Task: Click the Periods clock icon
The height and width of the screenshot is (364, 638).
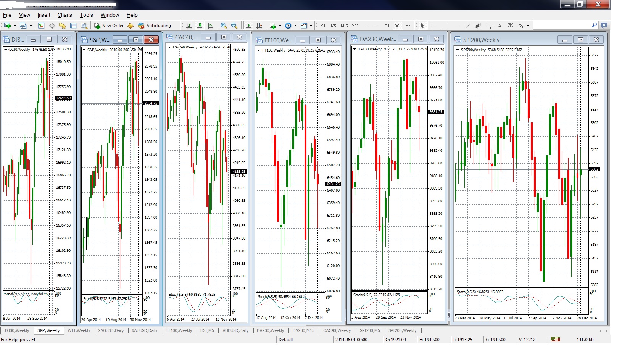Action: pyautogui.click(x=288, y=26)
